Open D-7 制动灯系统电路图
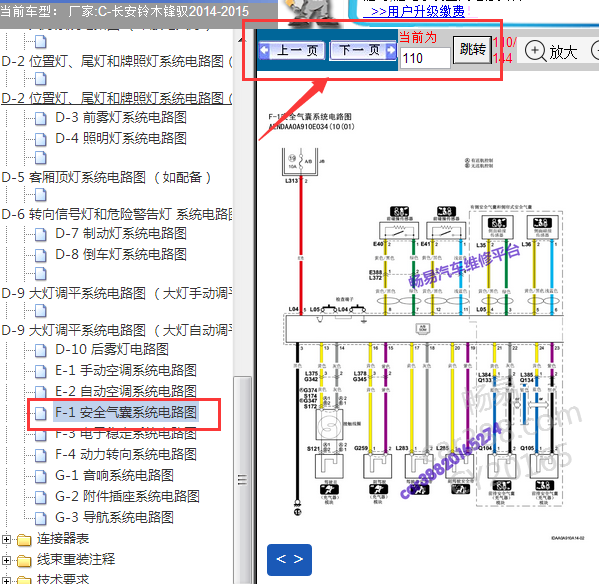This screenshot has height=584, width=599. pyautogui.click(x=121, y=233)
